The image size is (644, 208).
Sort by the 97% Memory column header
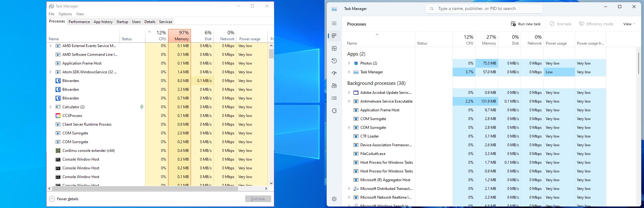coord(179,36)
